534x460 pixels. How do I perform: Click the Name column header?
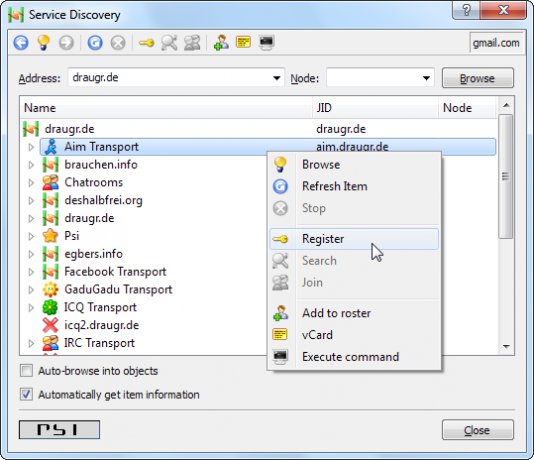pyautogui.click(x=166, y=108)
